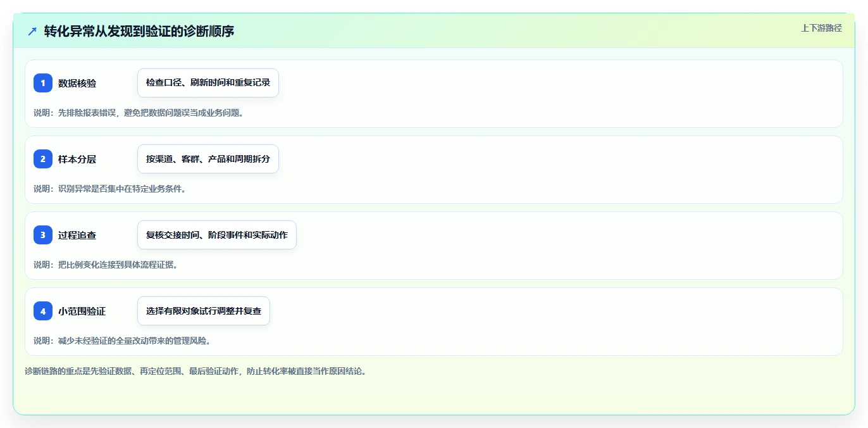Click the 样本分层 step title
The image size is (868, 428).
(77, 160)
